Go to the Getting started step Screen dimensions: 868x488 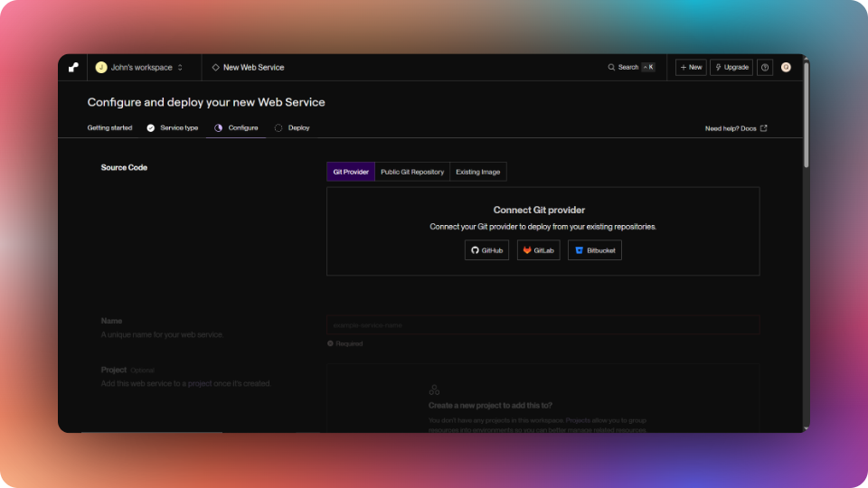[109, 127]
